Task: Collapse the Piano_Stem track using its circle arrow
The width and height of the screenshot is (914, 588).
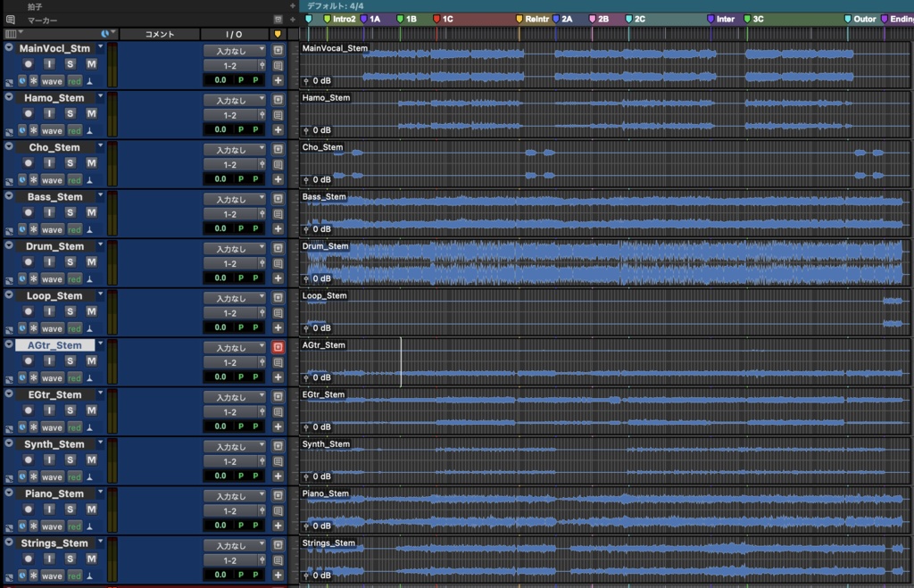Action: pos(9,493)
